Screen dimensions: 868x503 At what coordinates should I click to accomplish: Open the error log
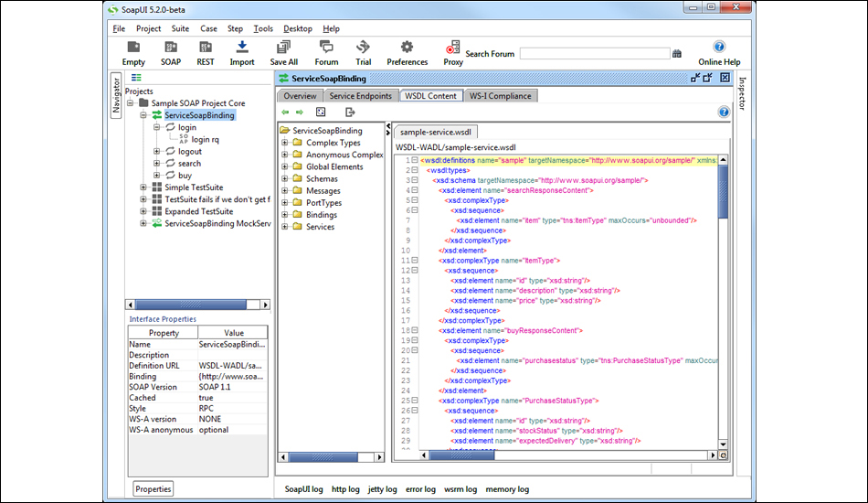pos(420,489)
